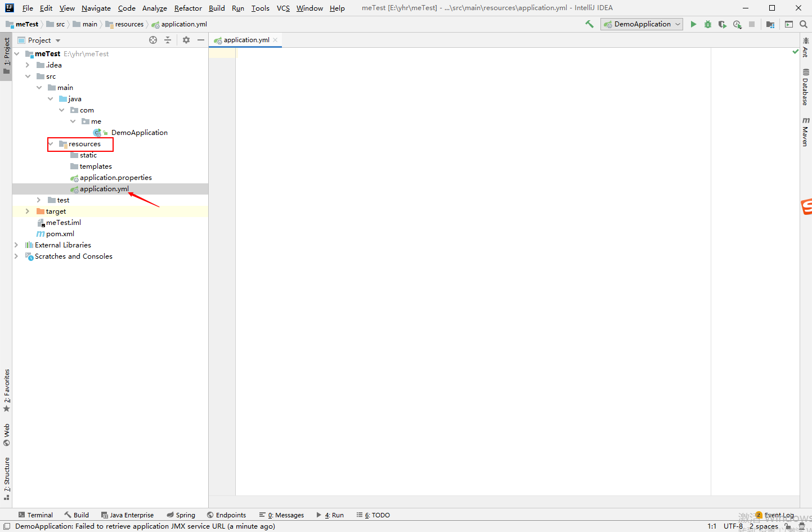Open the VCS menu
Viewport: 812px width, 532px height.
pos(283,8)
